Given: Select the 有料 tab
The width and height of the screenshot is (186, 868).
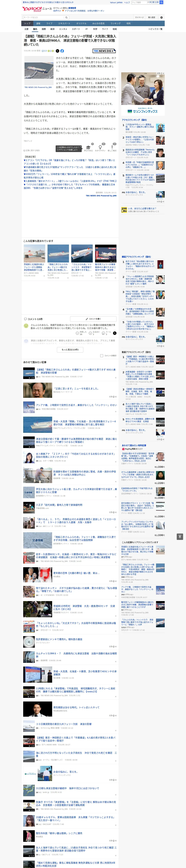Looking at the screenshot, I should [128, 24].
